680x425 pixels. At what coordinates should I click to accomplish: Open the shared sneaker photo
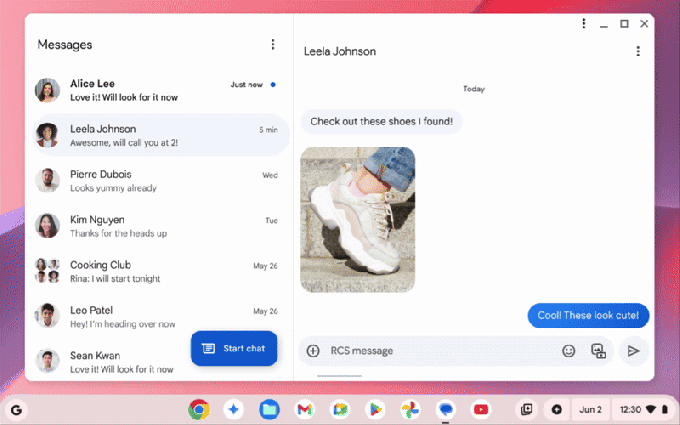pos(357,219)
